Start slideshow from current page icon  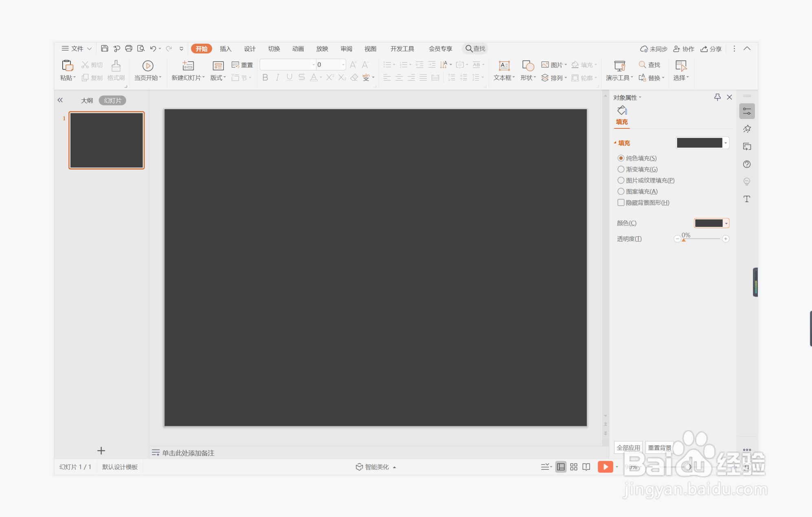148,66
